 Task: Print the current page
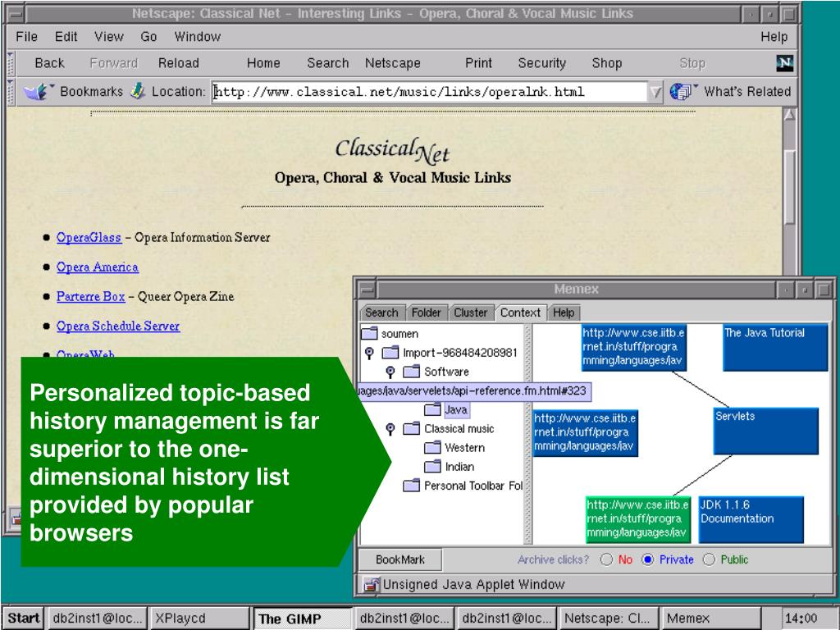click(x=478, y=63)
